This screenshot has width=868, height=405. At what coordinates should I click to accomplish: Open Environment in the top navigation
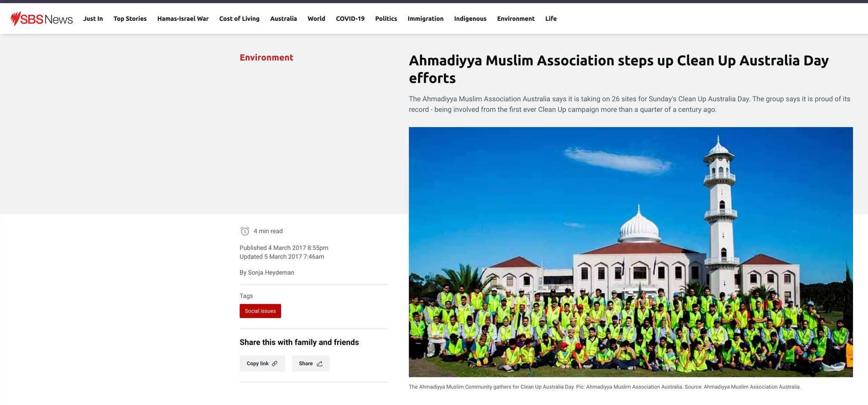pos(516,19)
